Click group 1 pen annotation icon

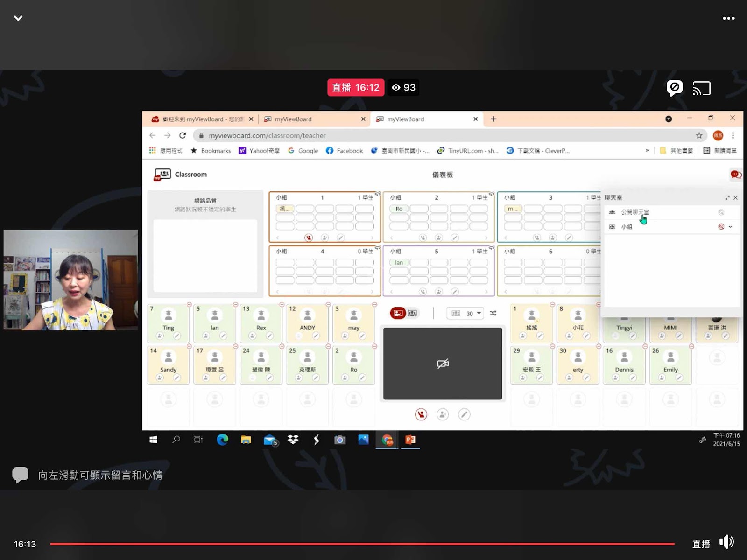pyautogui.click(x=341, y=238)
